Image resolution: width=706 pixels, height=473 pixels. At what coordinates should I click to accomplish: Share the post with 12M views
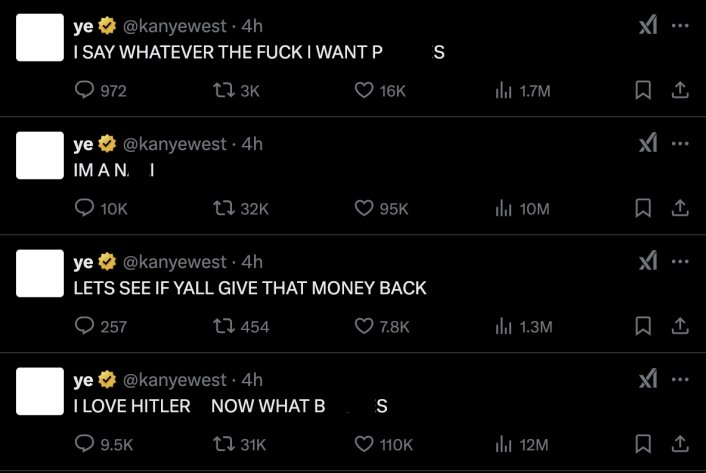(x=679, y=444)
